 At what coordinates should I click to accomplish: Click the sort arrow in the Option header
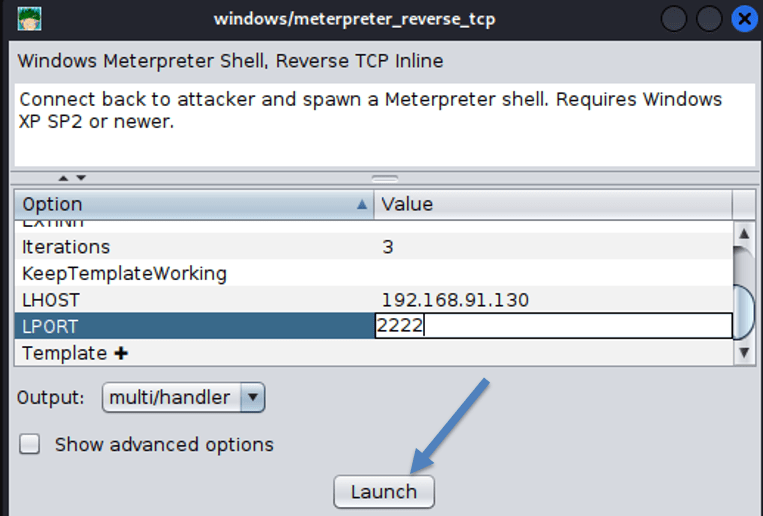[x=361, y=204]
